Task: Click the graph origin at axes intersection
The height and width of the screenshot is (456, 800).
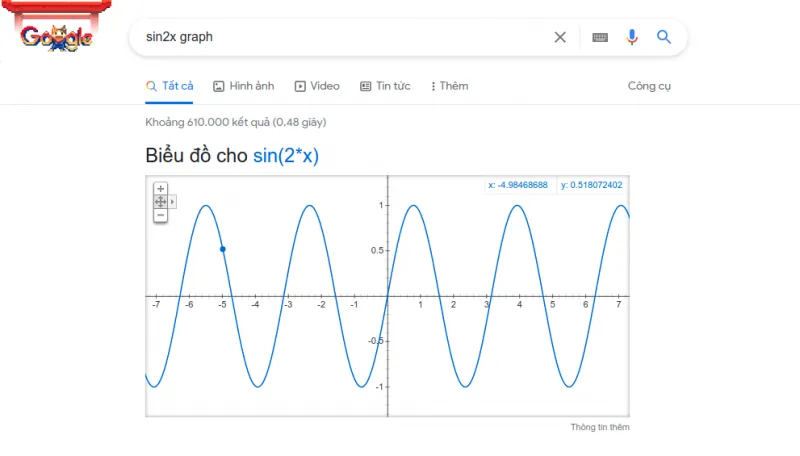Action: 388,296
